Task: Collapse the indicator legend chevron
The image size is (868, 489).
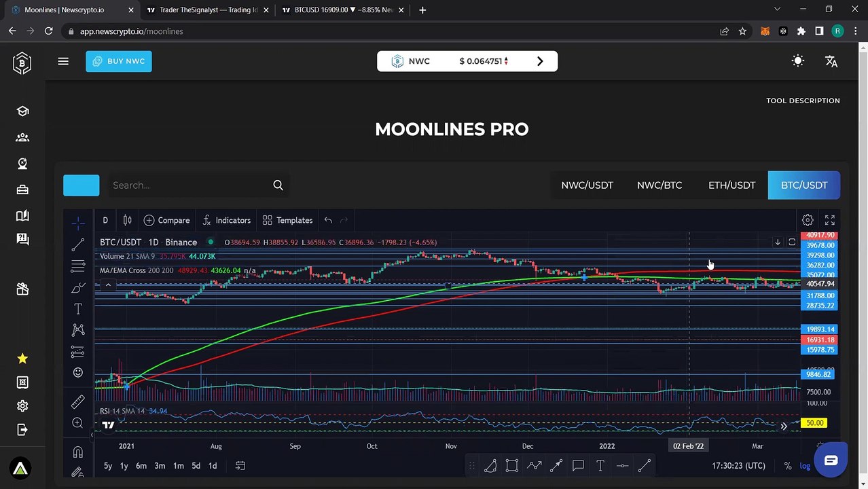Action: pyautogui.click(x=108, y=285)
